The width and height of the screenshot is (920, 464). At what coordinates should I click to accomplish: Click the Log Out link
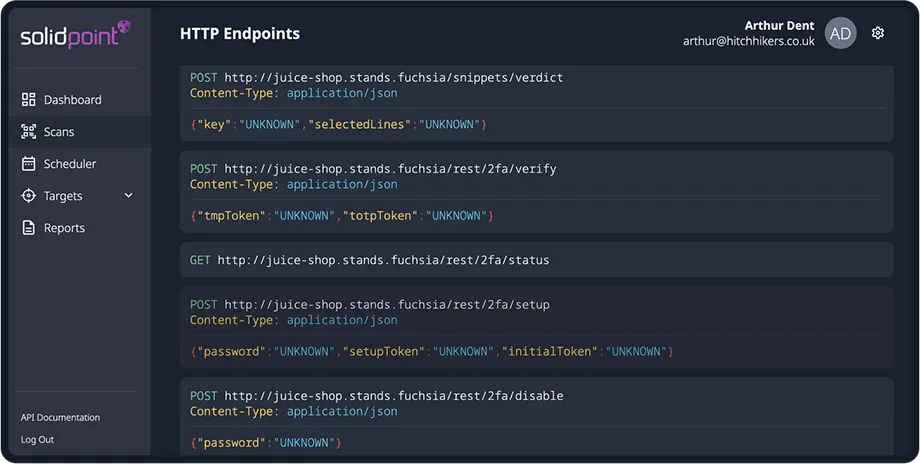coord(37,439)
